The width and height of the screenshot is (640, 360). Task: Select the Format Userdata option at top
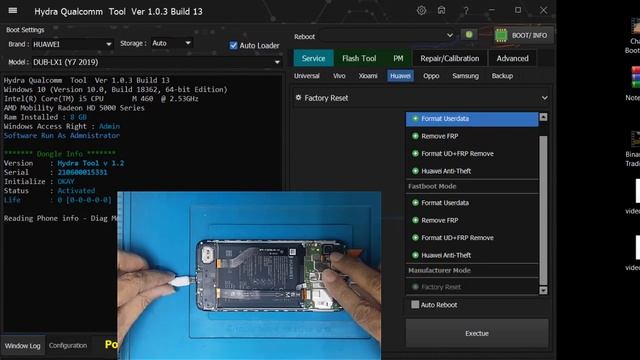(x=472, y=119)
